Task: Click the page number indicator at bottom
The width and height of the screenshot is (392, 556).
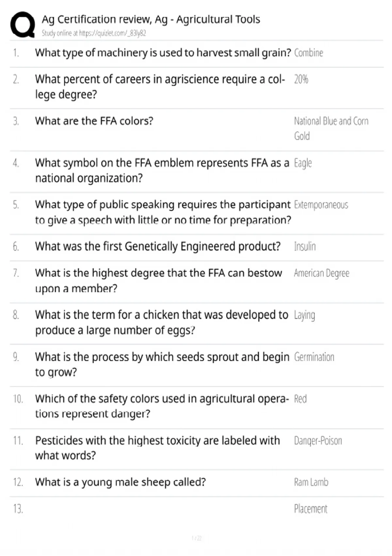Action: [x=196, y=538]
